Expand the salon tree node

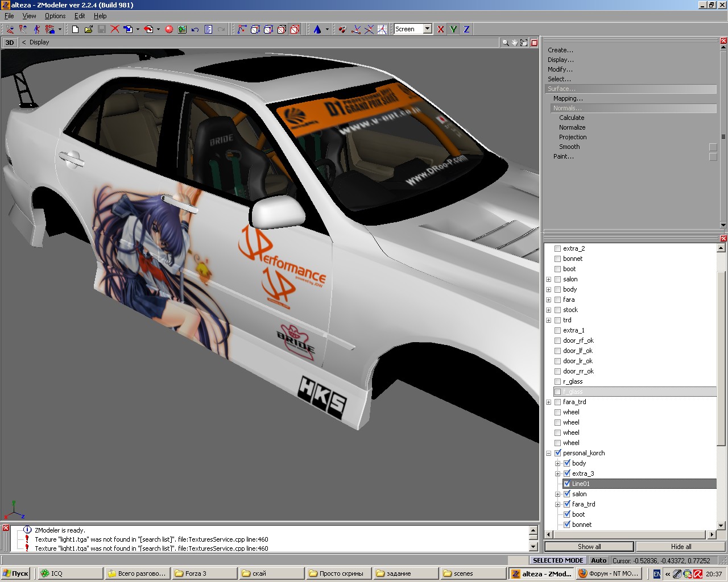(x=548, y=279)
